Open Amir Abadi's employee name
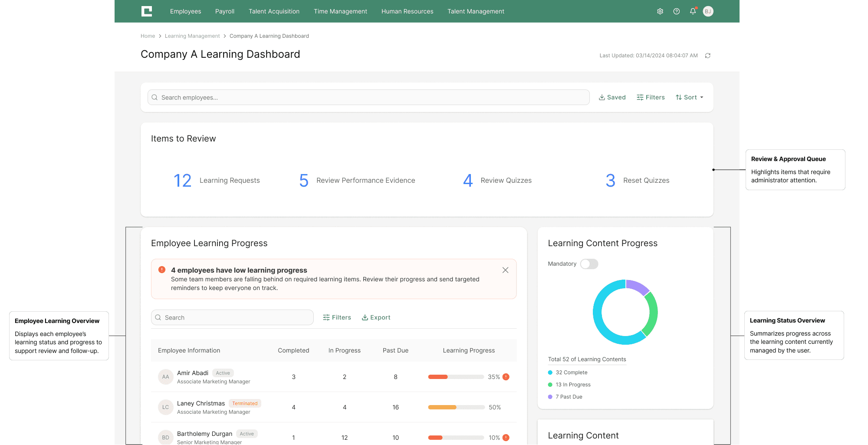 coord(193,373)
